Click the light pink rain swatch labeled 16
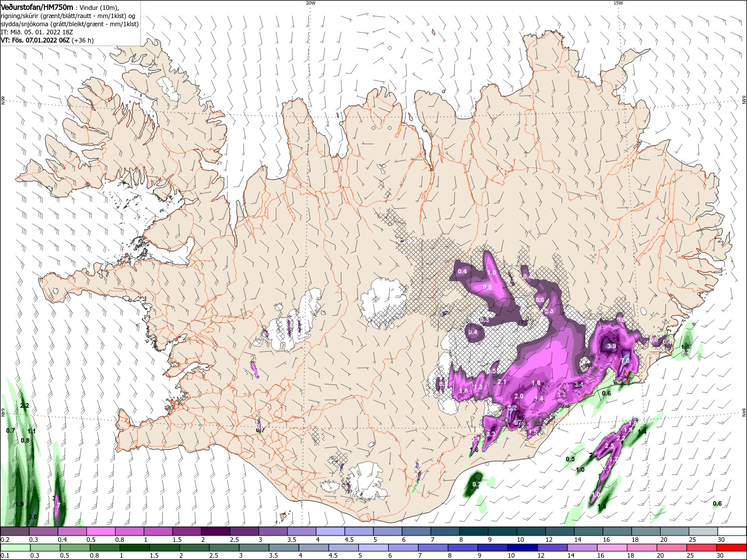The height and width of the screenshot is (560, 747). (x=612, y=548)
